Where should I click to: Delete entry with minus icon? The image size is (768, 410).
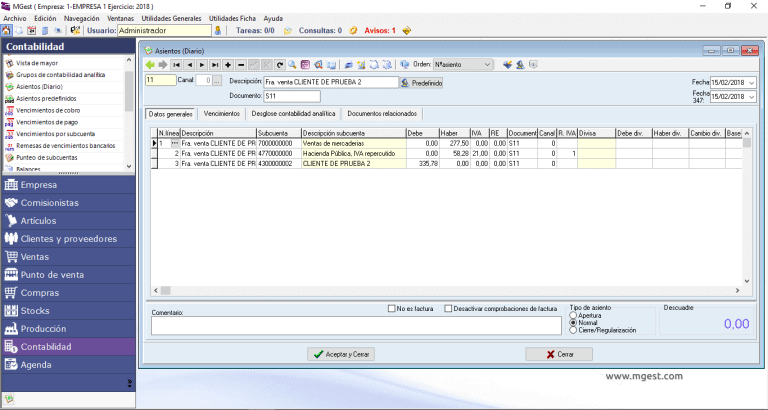click(x=240, y=65)
